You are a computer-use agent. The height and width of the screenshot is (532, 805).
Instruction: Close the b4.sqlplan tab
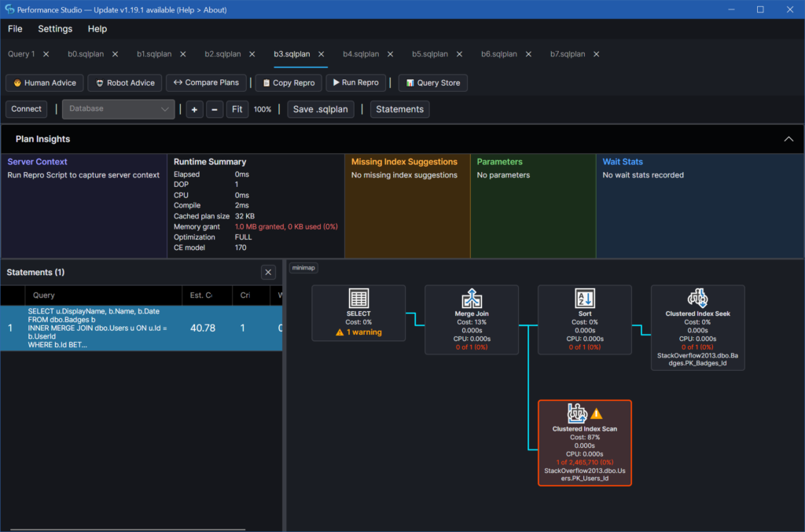(390, 54)
